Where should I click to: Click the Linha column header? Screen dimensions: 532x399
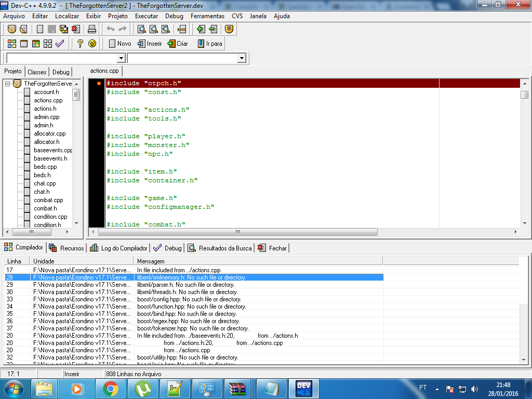[17, 261]
